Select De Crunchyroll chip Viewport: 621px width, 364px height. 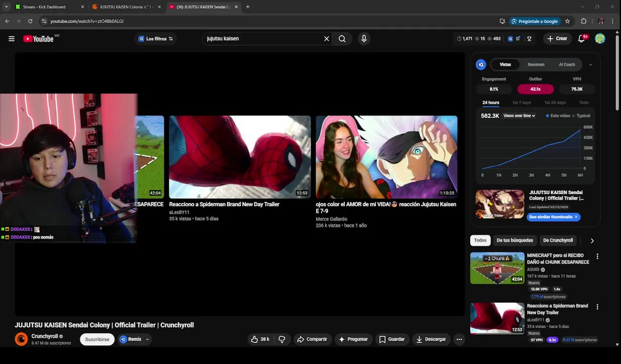(558, 240)
